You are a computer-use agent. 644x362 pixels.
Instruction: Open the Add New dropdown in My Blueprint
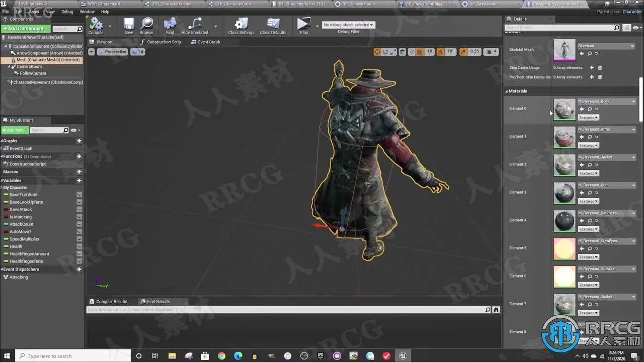[x=15, y=130]
